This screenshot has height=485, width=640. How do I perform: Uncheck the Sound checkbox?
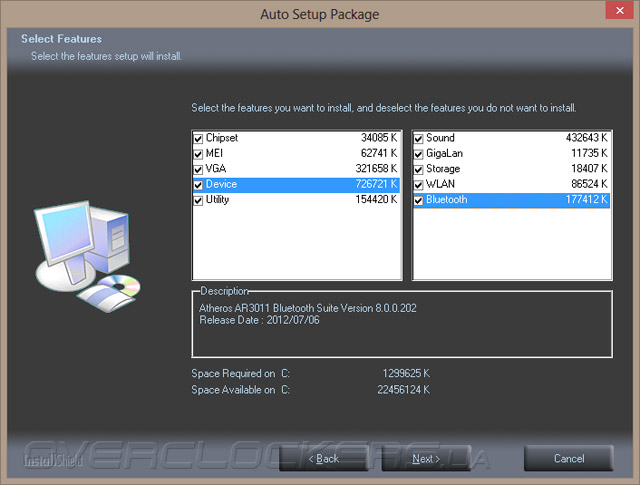tap(418, 139)
